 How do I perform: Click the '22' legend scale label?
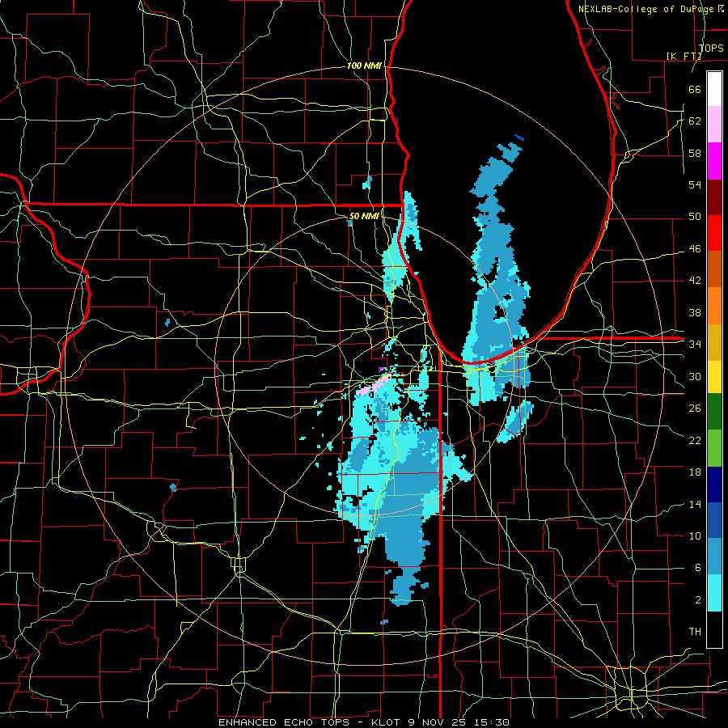coord(695,440)
